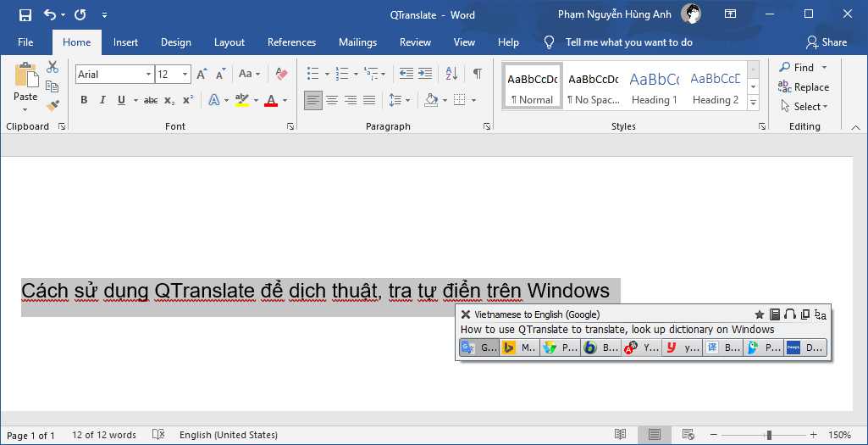Select the Format Painter brush

point(53,105)
